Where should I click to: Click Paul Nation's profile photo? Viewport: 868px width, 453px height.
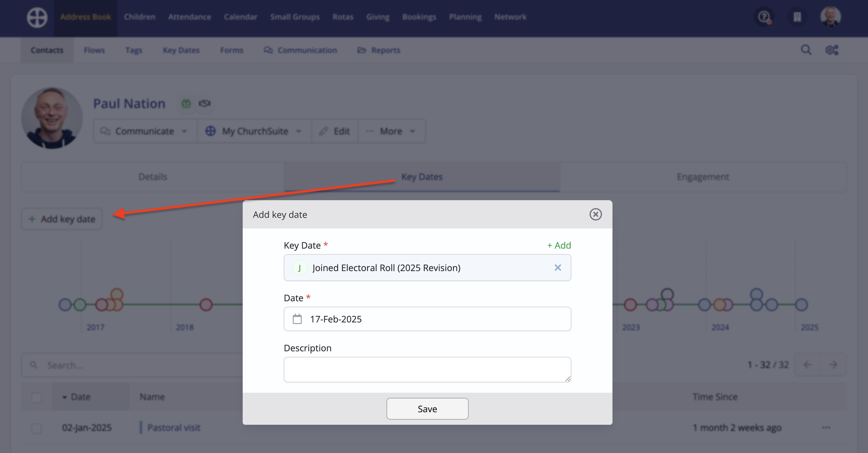pos(52,118)
